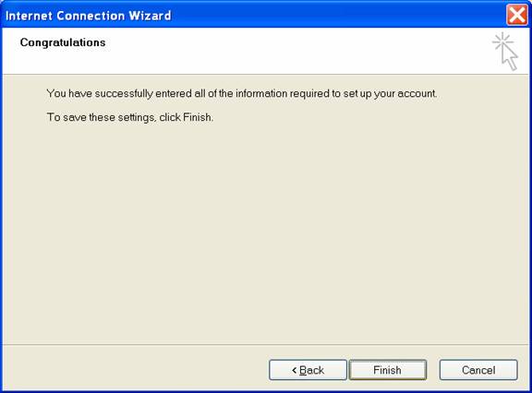The height and width of the screenshot is (393, 532).
Task: Click the 'You have successfully entered' sentence
Action: (242, 93)
